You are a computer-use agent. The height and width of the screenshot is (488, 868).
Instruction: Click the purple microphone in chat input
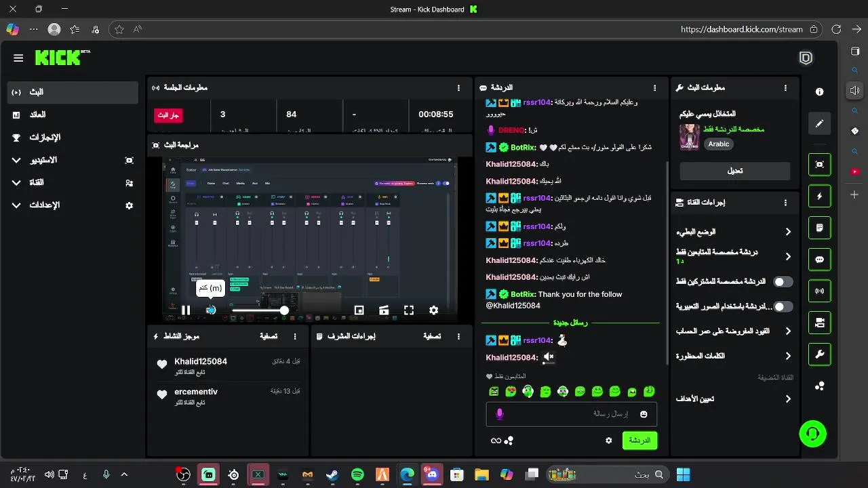point(500,414)
